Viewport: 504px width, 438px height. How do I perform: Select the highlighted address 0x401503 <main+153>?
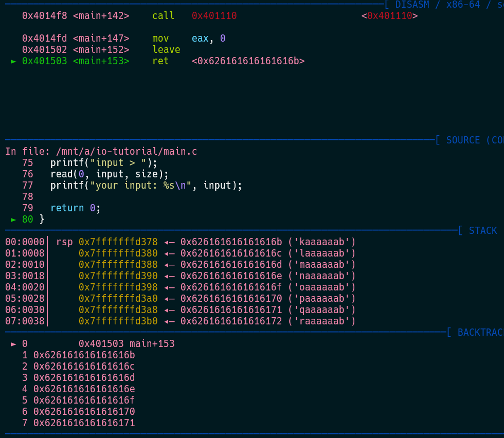[76, 61]
